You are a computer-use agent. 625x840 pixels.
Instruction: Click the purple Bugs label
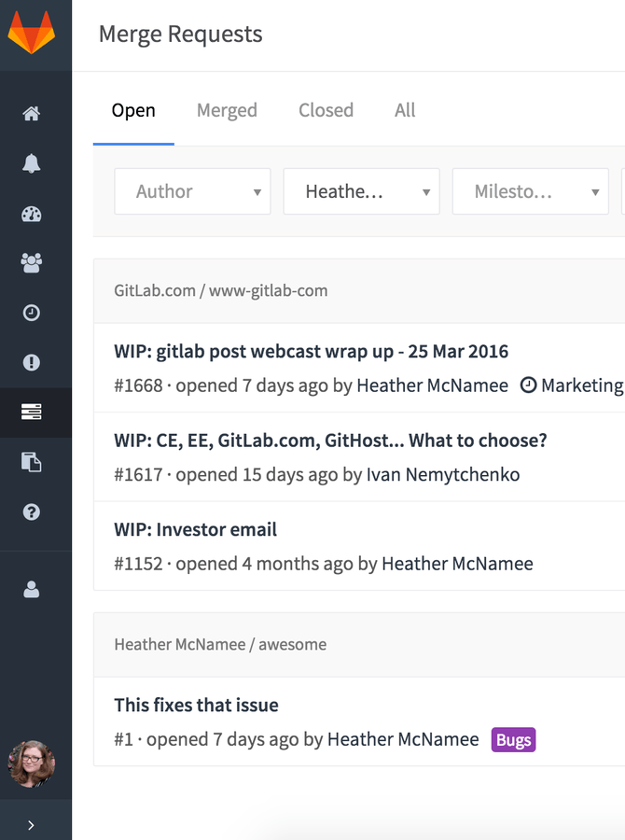pyautogui.click(x=514, y=739)
